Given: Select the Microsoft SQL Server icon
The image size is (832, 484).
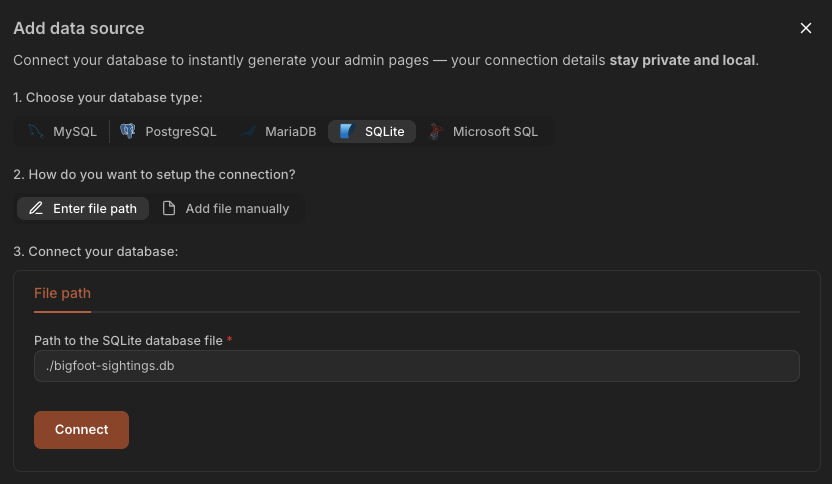Looking at the screenshot, I should coord(436,131).
